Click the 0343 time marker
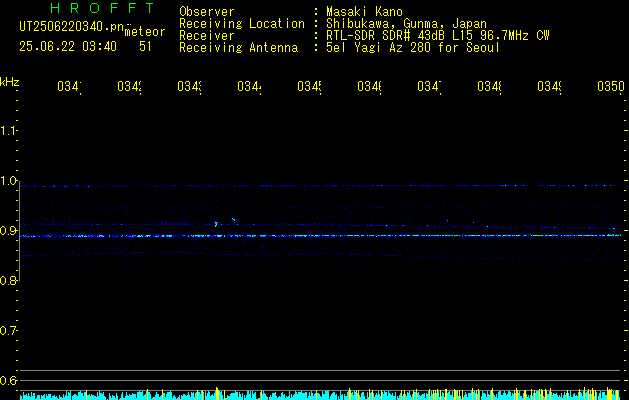629x400 pixels. tap(189, 87)
